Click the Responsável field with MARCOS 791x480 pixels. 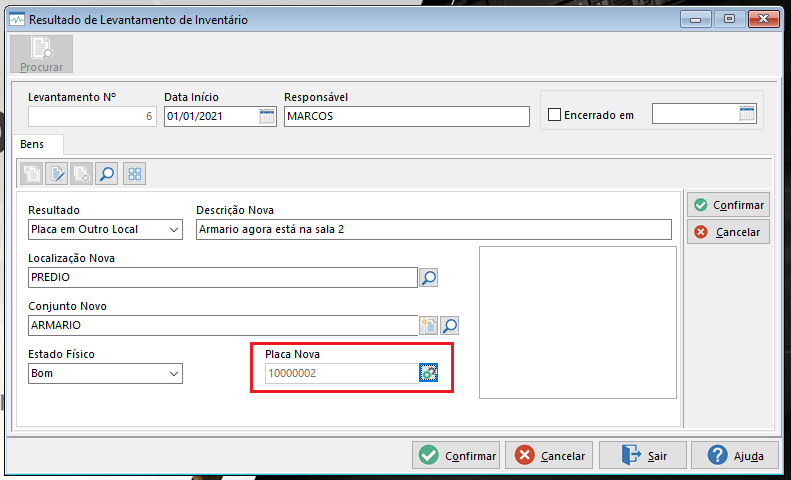pos(407,116)
